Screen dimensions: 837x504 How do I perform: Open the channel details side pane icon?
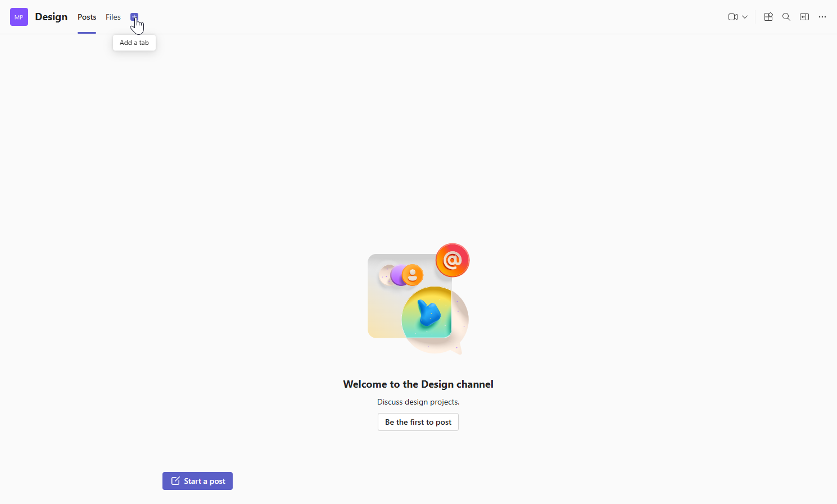point(804,17)
